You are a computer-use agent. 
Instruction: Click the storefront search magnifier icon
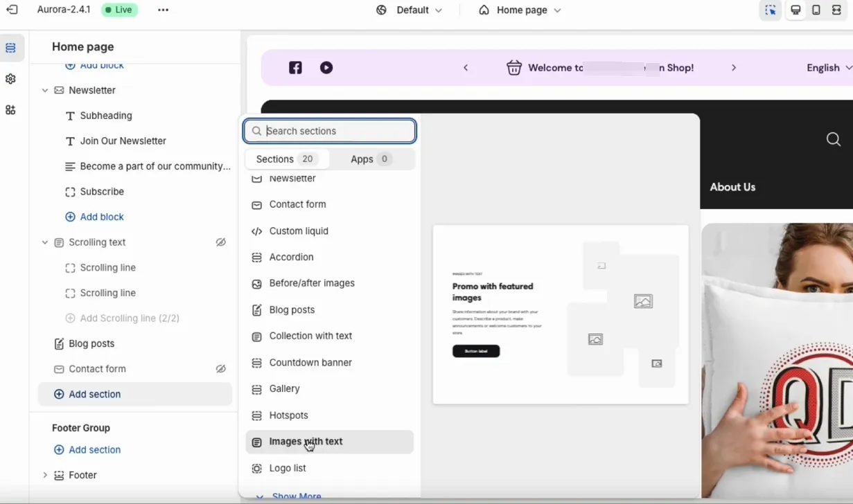tap(833, 140)
